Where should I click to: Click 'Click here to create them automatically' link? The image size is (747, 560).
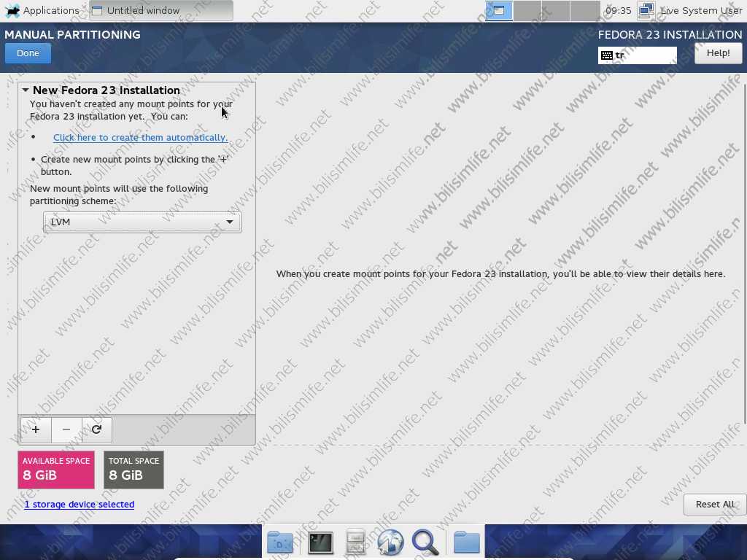point(141,138)
